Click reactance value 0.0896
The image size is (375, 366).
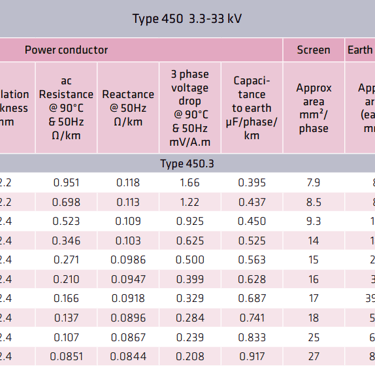[x=128, y=318]
